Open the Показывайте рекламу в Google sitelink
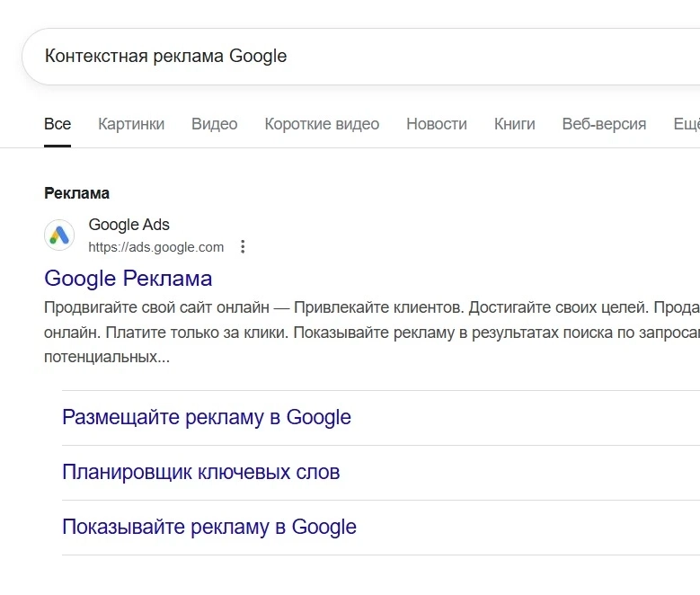Image resolution: width=700 pixels, height=595 pixels. click(x=209, y=527)
